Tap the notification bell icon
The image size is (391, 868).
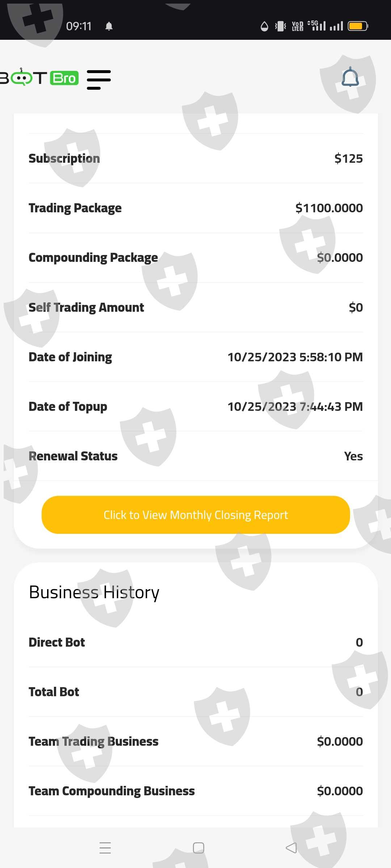(350, 77)
